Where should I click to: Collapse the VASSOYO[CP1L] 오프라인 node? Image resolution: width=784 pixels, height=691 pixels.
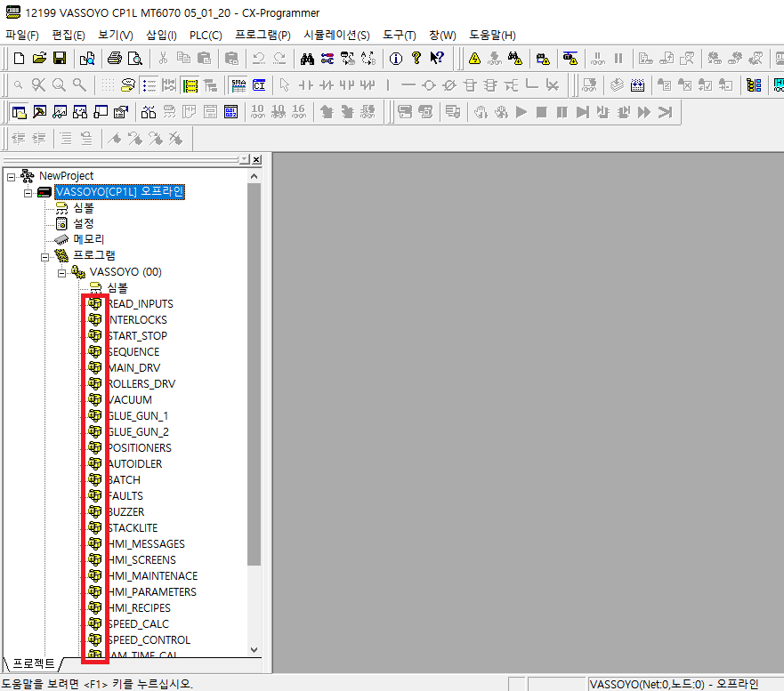pos(28,193)
